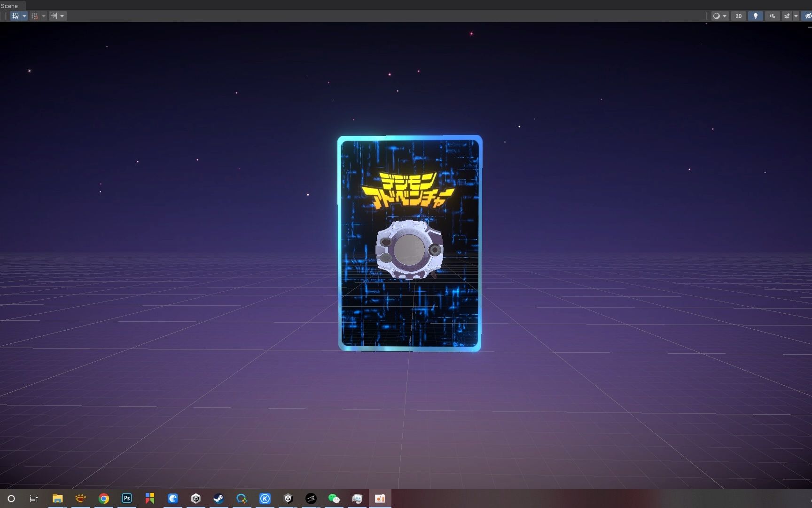Open the blue Q chat app icon
This screenshot has width=812, height=508.
(x=242, y=499)
